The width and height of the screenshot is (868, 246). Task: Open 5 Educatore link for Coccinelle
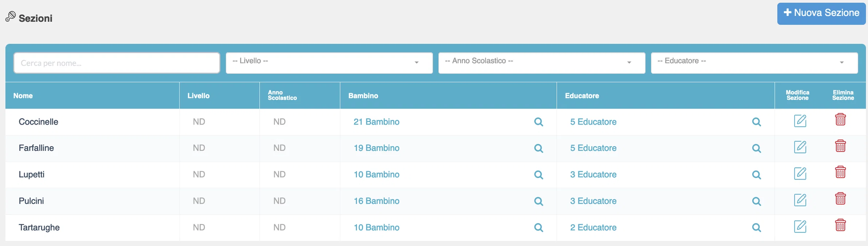coord(593,122)
